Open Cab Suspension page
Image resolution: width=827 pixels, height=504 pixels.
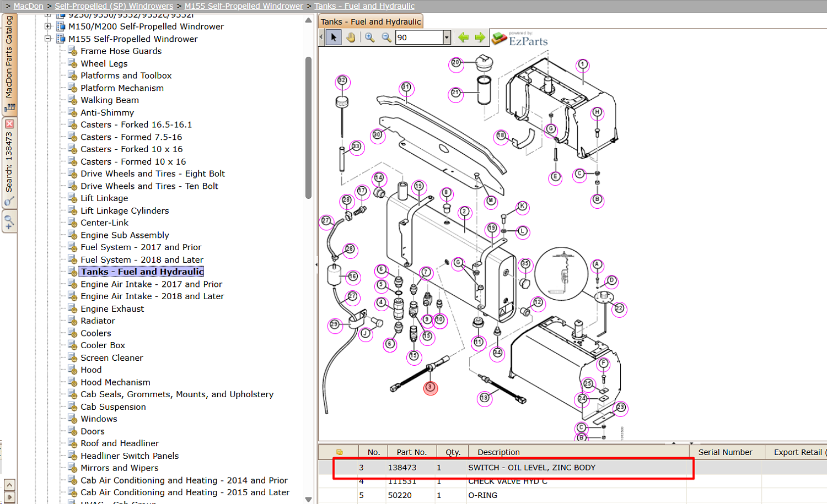click(x=113, y=407)
